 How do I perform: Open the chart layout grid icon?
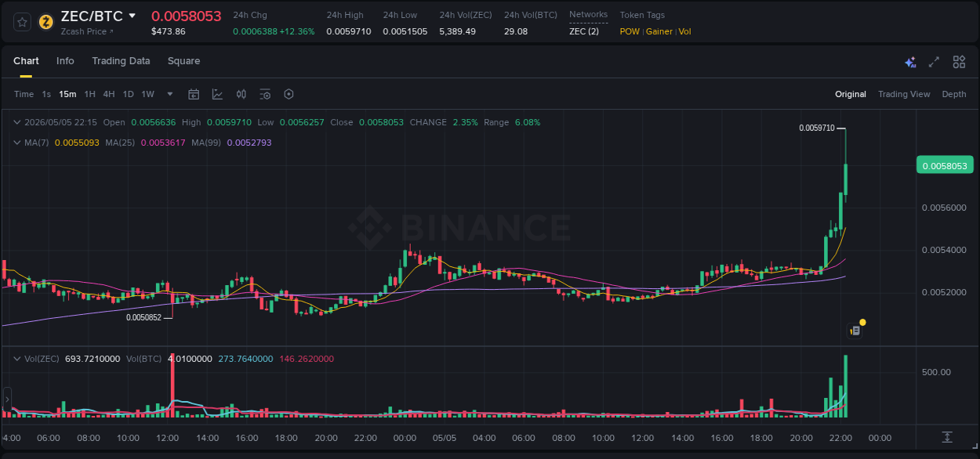click(959, 62)
